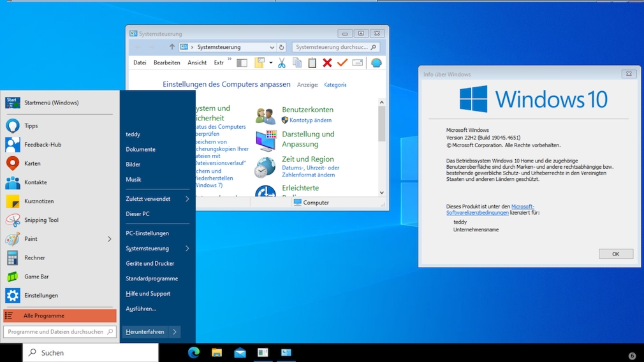
Task: Click the taskbar Suchen search box
Action: coord(91,352)
